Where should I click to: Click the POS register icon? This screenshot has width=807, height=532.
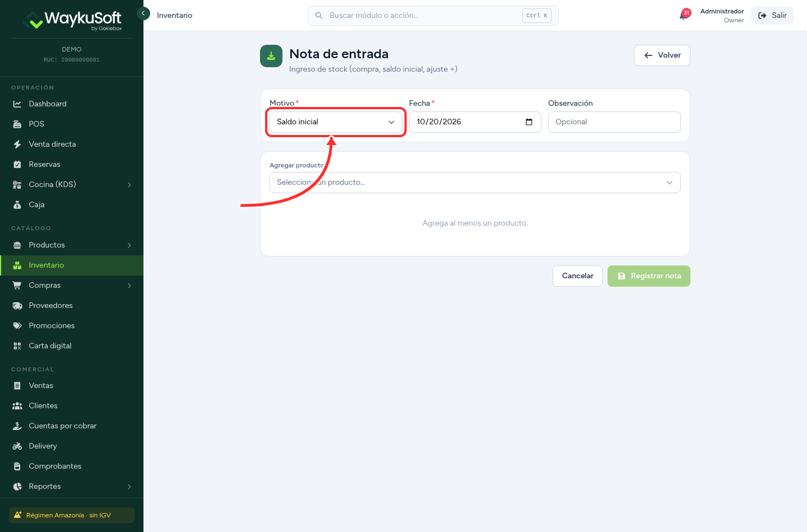click(17, 124)
